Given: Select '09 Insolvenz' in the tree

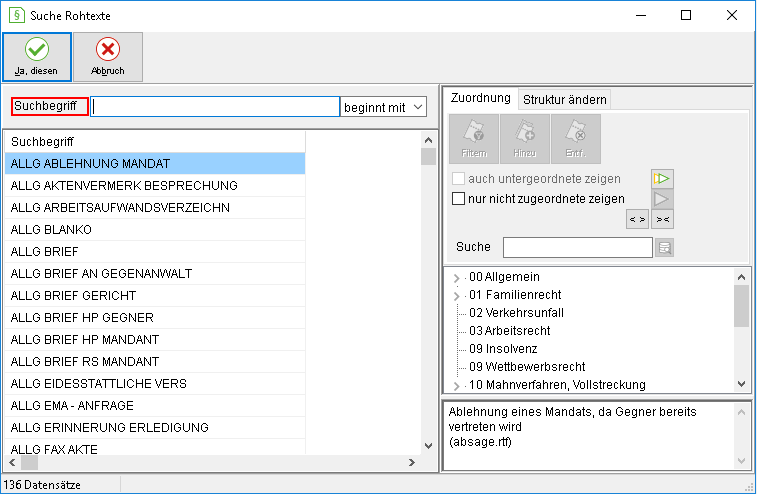Looking at the screenshot, I should (503, 349).
